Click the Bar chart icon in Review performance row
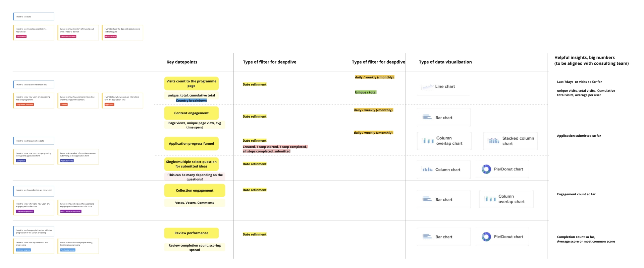This screenshot has width=644, height=268. click(x=427, y=237)
